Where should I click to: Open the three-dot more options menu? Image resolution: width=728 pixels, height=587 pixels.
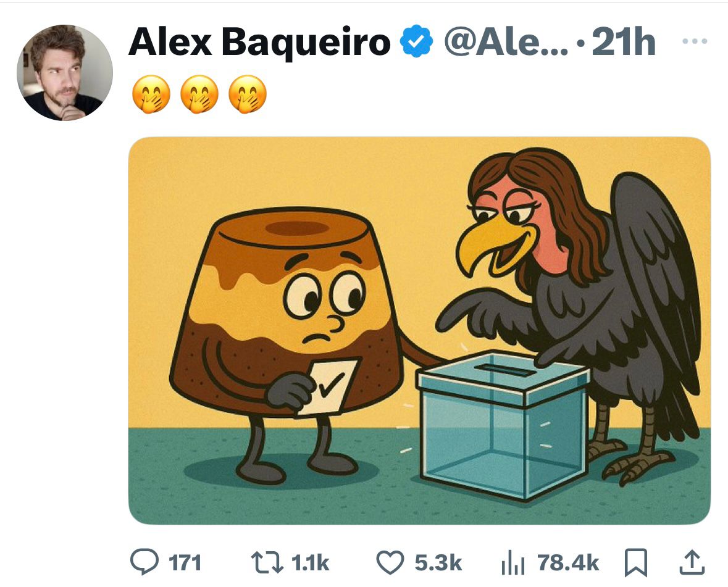tap(695, 41)
